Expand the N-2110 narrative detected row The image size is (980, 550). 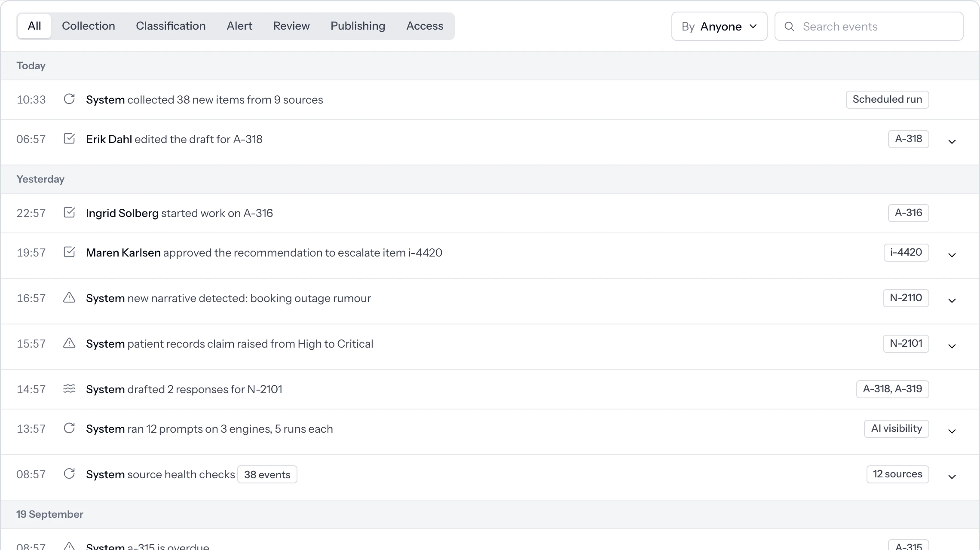tap(952, 301)
